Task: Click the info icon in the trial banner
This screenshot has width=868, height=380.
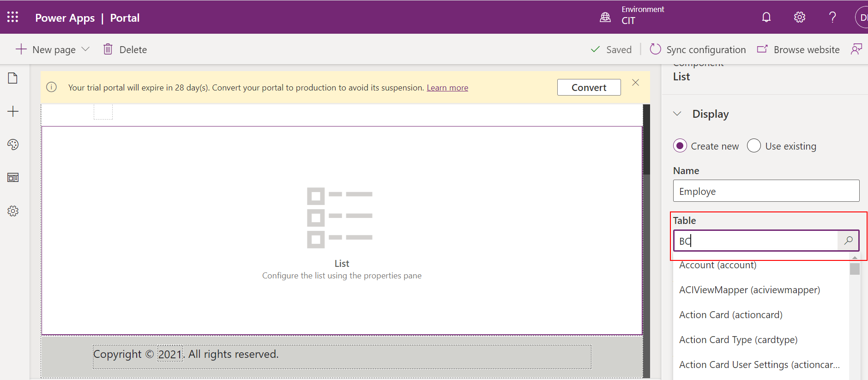Action: [x=52, y=87]
